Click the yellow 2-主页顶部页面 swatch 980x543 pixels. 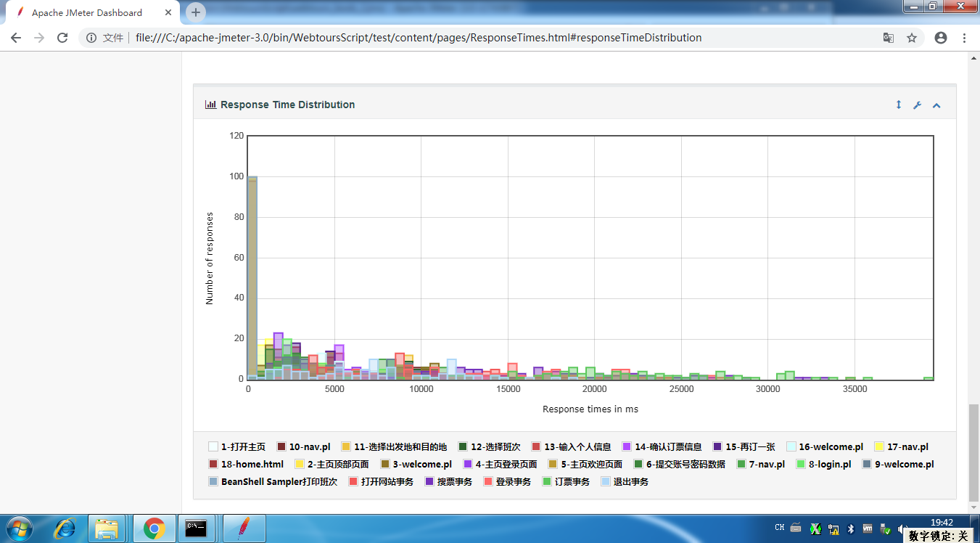coord(300,465)
